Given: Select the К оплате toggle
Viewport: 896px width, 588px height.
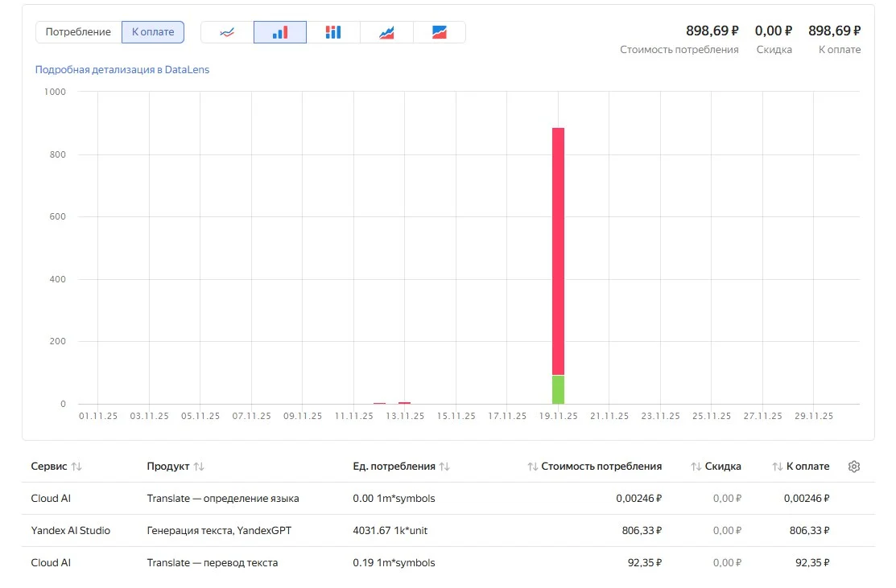Looking at the screenshot, I should 153,32.
